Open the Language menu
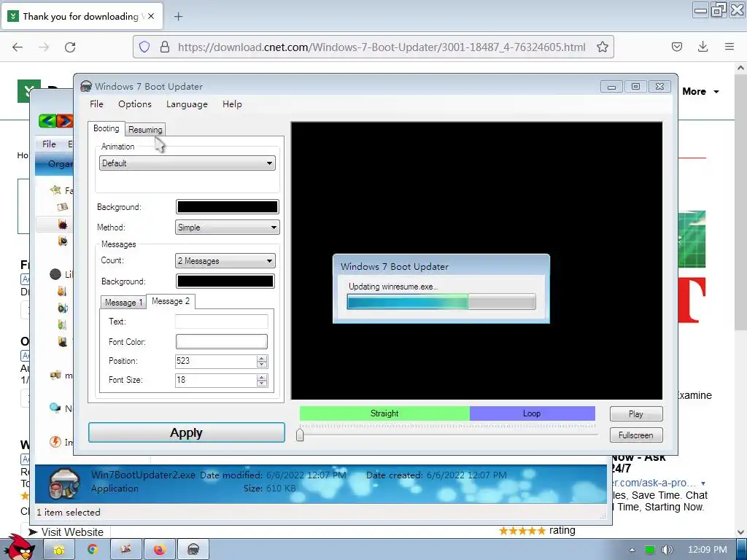 click(187, 104)
